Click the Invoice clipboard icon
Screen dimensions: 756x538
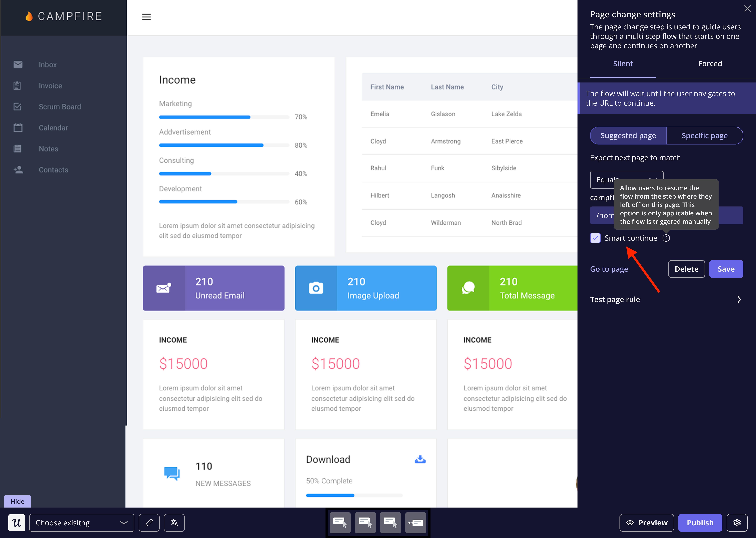pyautogui.click(x=17, y=86)
